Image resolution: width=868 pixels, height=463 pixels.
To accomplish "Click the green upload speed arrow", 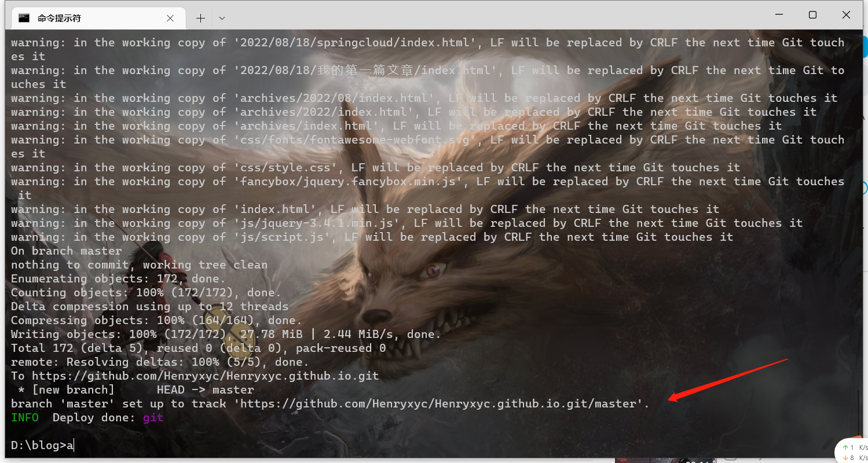I will 845,448.
